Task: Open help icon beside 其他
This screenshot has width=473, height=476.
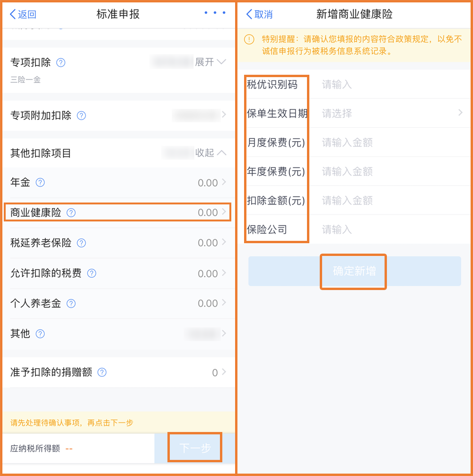Action: [40, 334]
